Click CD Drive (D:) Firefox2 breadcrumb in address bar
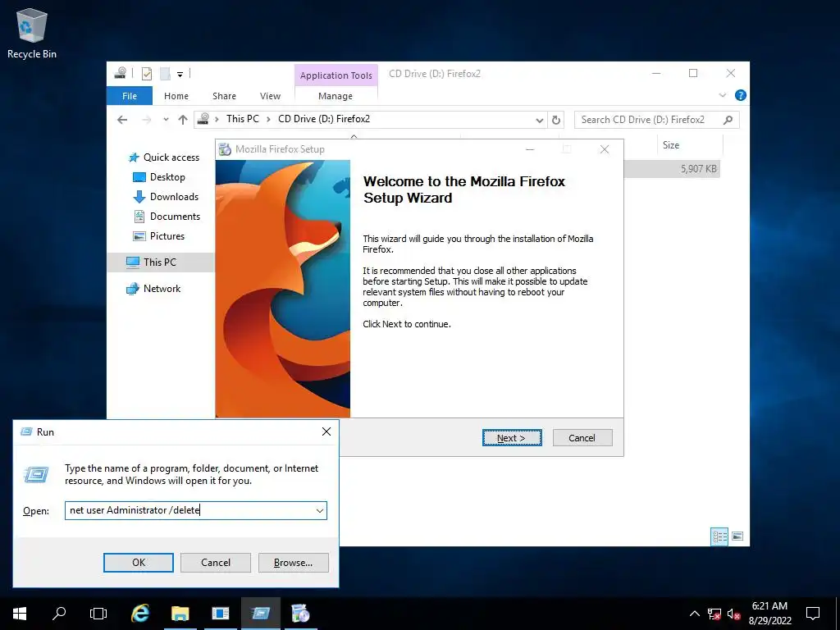The width and height of the screenshot is (840, 630). [x=323, y=119]
